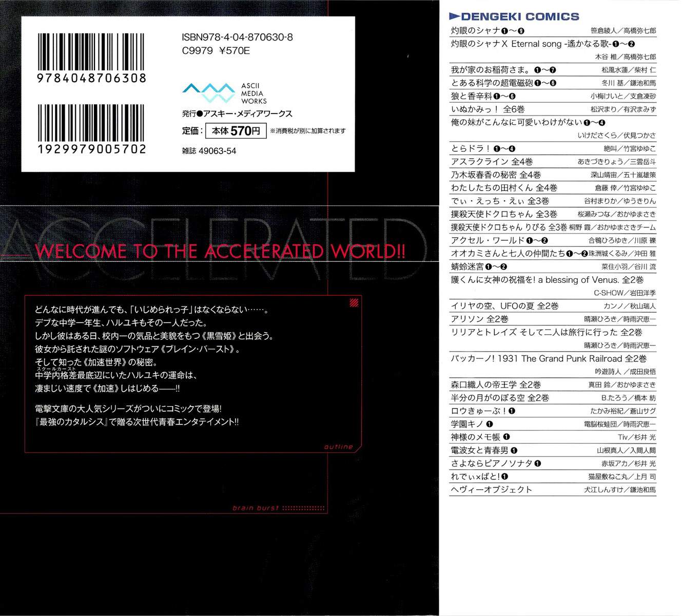
Task: Click the ※消費税が別に加算されます tax note
Action: coord(307,131)
